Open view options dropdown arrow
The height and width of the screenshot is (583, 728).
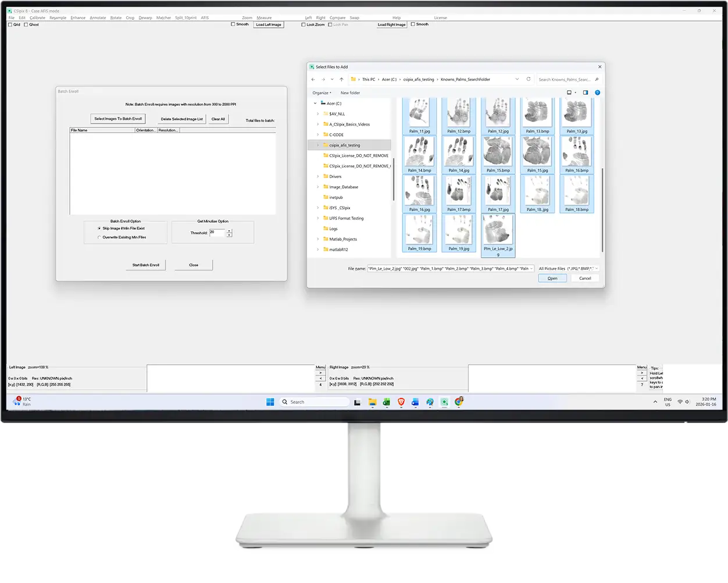tap(576, 93)
